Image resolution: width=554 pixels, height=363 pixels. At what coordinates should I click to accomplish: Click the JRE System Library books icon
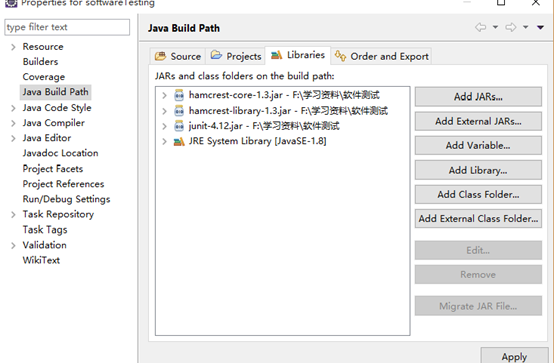tap(179, 141)
